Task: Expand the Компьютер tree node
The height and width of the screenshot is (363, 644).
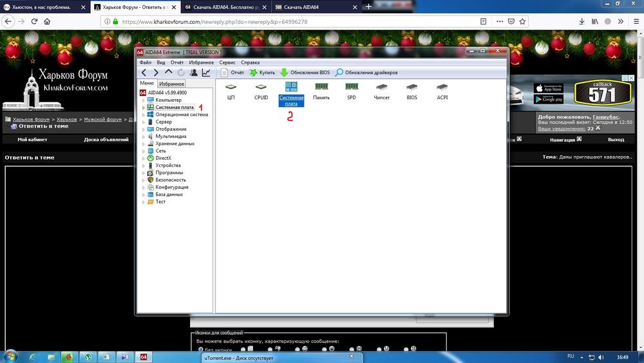Action: pyautogui.click(x=144, y=101)
